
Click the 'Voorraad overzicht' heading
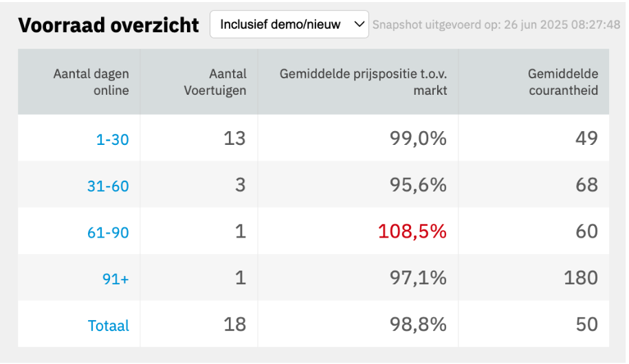(109, 25)
